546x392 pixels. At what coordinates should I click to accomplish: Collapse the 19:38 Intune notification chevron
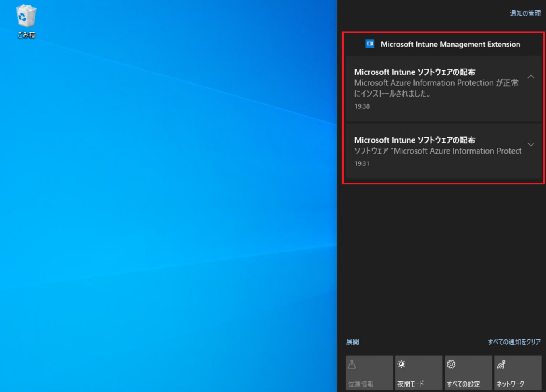tap(531, 77)
